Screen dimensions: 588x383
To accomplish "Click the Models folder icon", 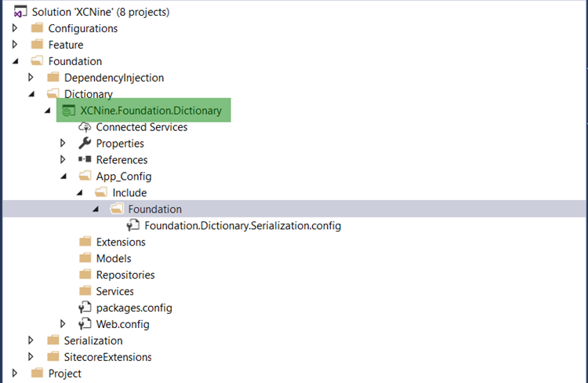I will [85, 258].
